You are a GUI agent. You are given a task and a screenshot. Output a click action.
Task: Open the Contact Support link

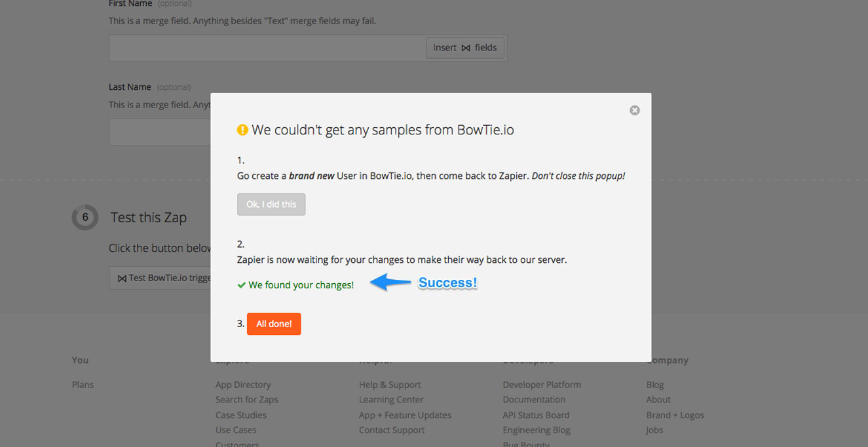[x=392, y=430]
